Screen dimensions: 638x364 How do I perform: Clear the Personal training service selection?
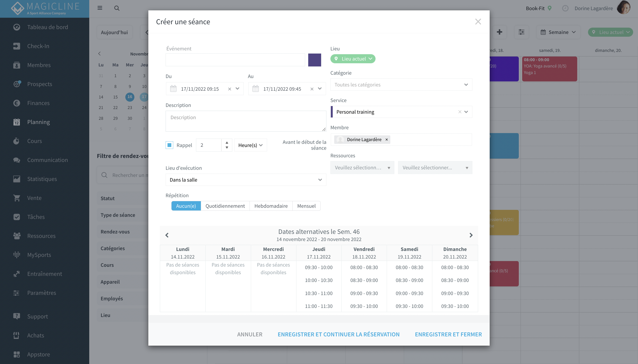coord(460,112)
